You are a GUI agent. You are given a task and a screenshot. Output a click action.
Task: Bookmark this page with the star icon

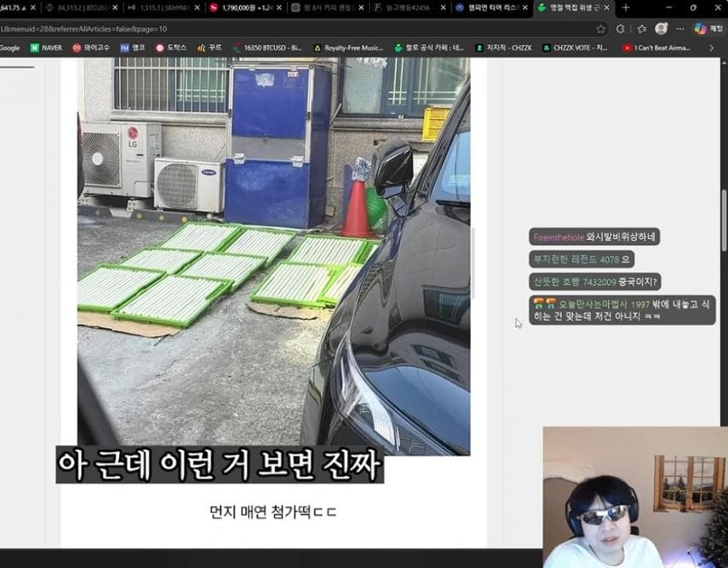[600, 29]
